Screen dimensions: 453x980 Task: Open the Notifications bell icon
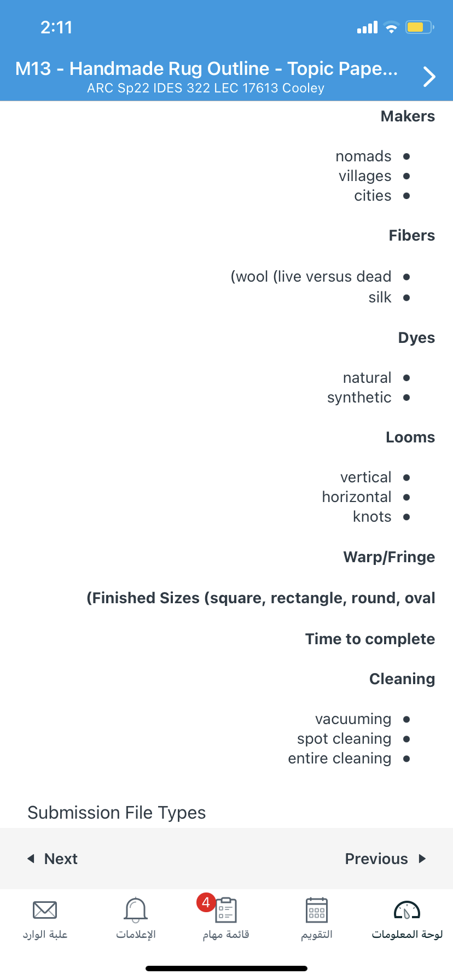click(136, 910)
